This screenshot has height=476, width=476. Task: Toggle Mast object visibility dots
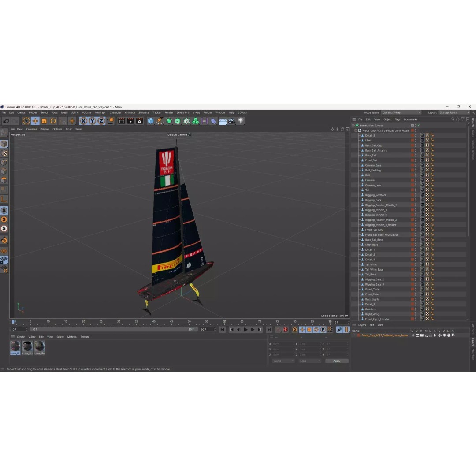(x=416, y=141)
